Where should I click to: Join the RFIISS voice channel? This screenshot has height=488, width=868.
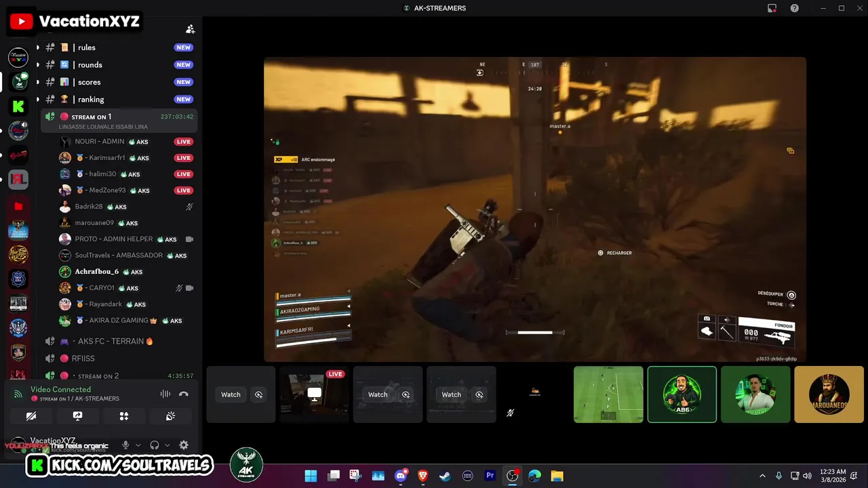click(119, 359)
